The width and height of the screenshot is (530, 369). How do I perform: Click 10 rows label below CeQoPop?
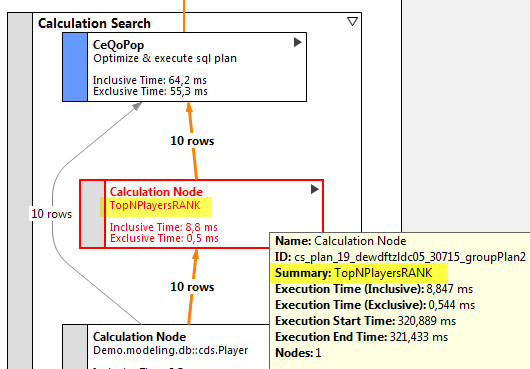click(x=192, y=141)
